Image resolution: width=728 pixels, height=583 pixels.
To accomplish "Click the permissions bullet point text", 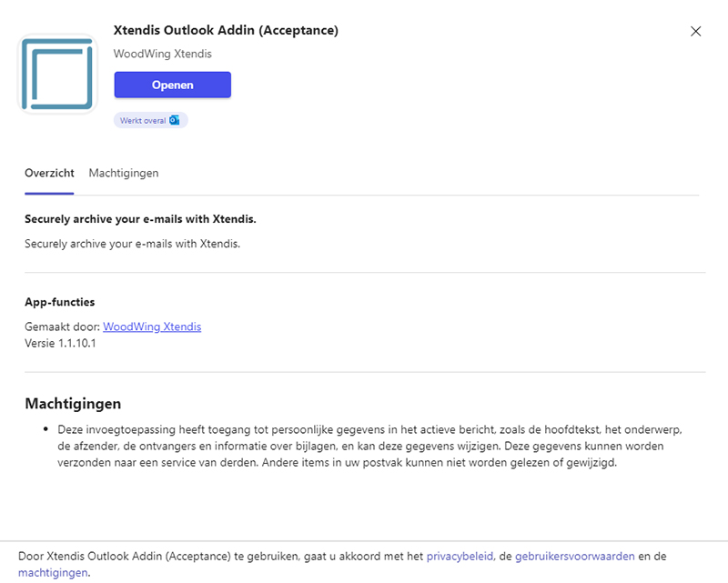I will coord(364,446).
